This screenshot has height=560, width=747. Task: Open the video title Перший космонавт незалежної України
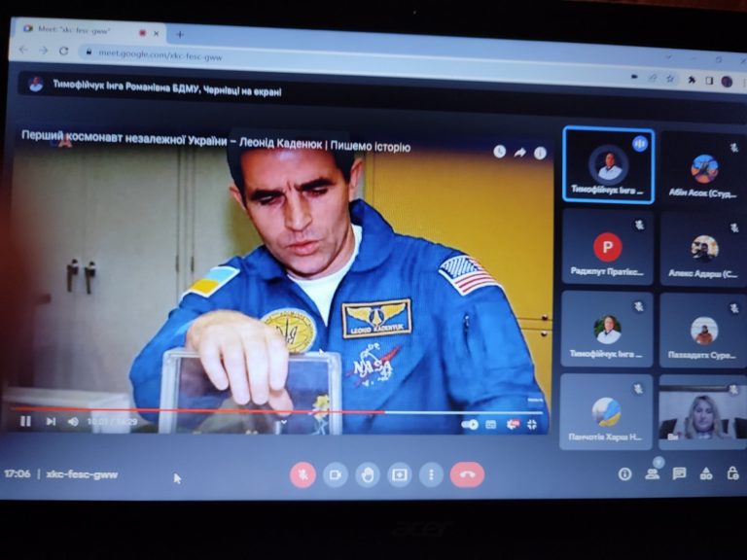[216, 142]
